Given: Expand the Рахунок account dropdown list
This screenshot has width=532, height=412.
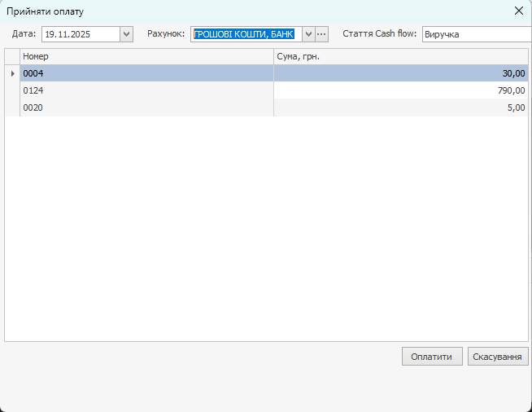Looking at the screenshot, I should [x=308, y=34].
